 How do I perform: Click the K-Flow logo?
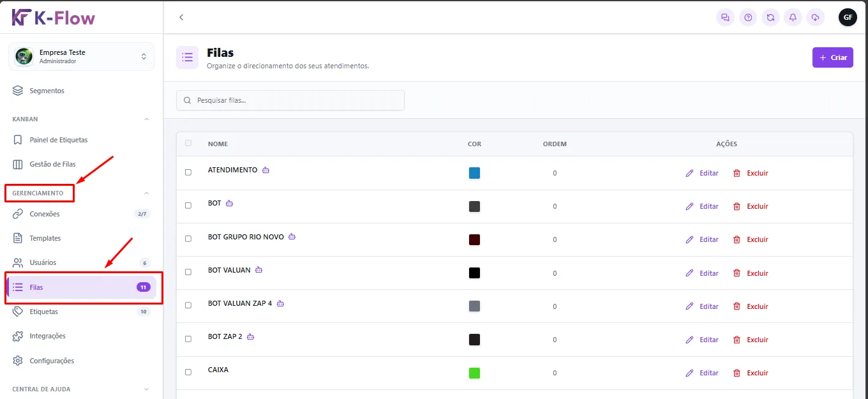point(54,17)
